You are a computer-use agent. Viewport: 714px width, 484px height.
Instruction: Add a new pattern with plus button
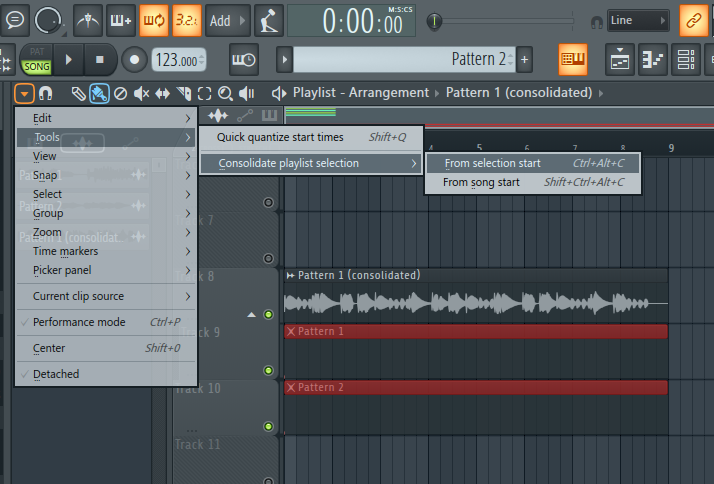click(525, 59)
